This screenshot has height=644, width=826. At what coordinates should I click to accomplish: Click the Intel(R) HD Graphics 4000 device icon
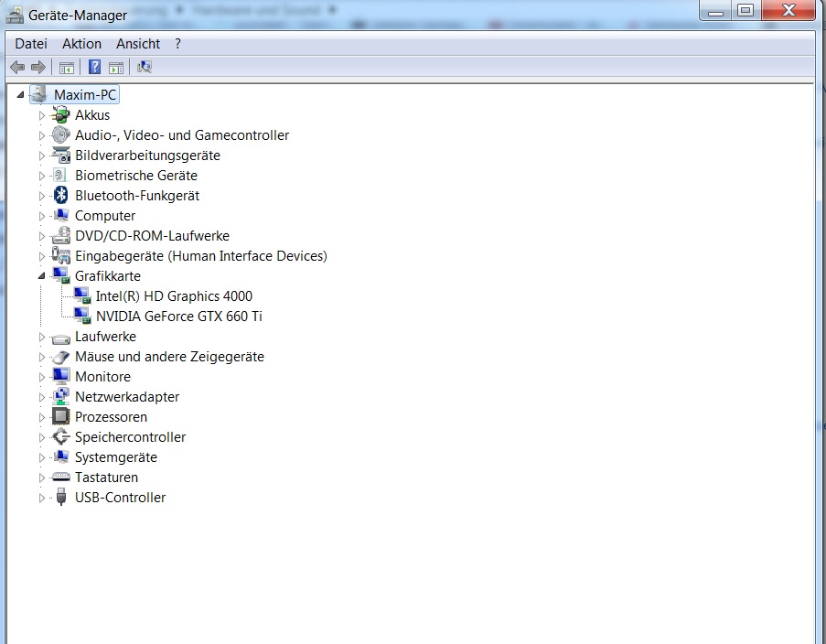coord(82,295)
